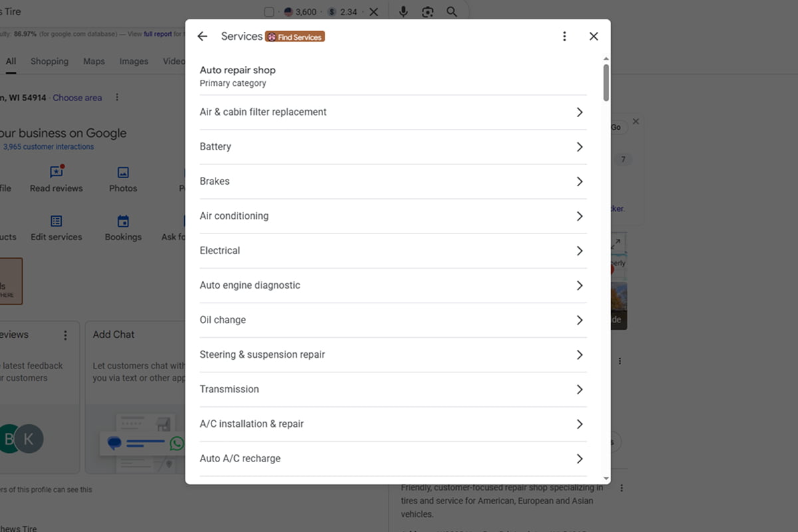Select the Transmission text
798x532 pixels.
point(229,389)
